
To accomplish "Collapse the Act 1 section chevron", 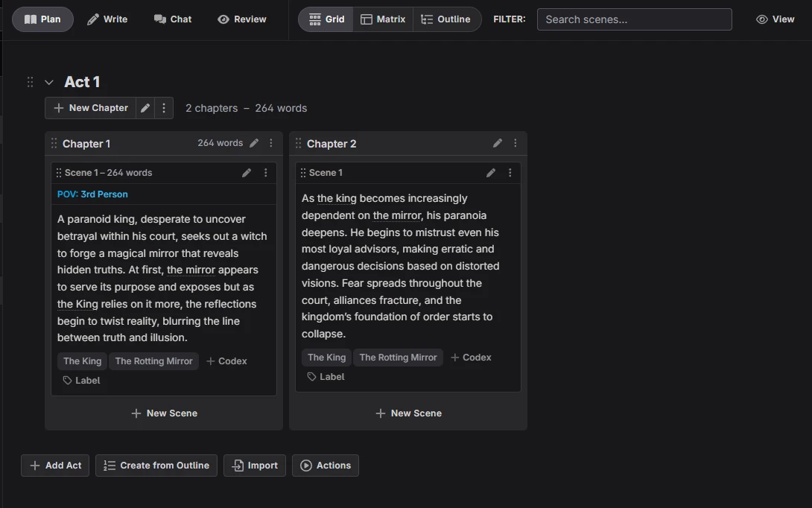I will (49, 82).
